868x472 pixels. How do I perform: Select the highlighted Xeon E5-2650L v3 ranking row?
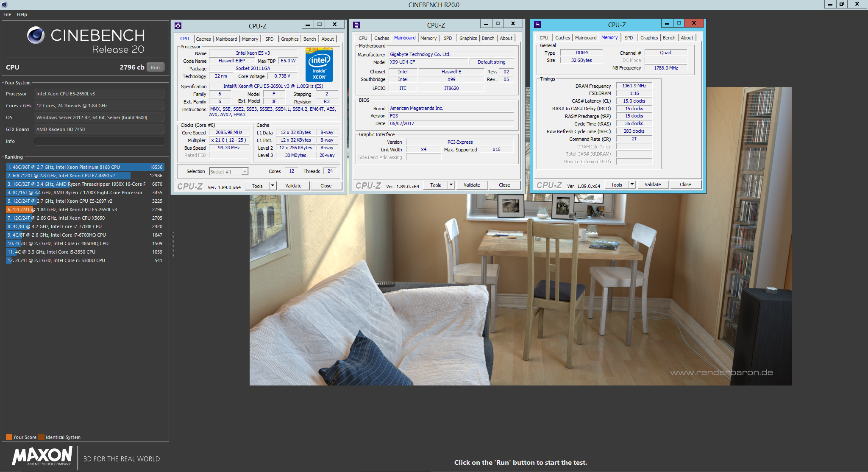click(x=85, y=209)
